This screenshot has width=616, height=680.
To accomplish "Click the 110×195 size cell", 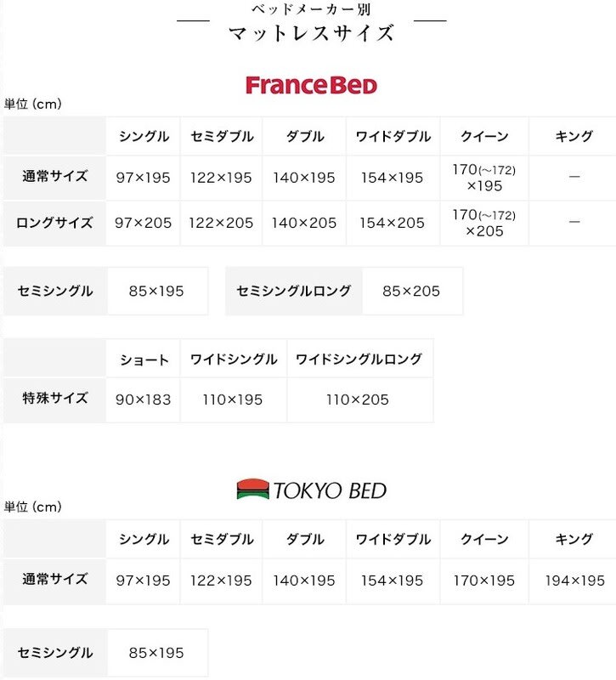I will pos(233,399).
